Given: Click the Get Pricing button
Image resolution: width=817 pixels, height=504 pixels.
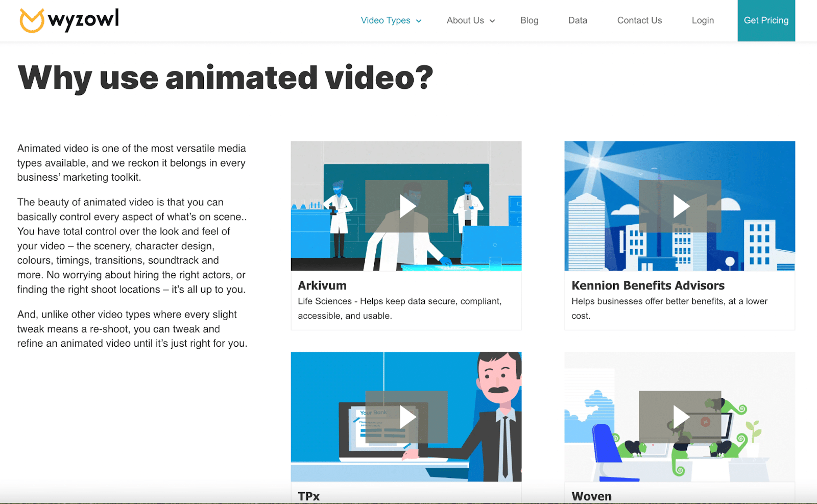Looking at the screenshot, I should pyautogui.click(x=766, y=20).
